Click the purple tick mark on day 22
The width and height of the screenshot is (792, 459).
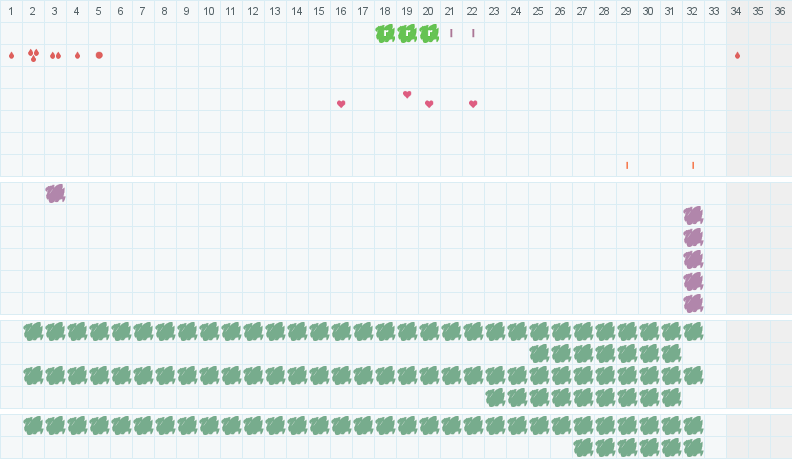click(x=473, y=33)
